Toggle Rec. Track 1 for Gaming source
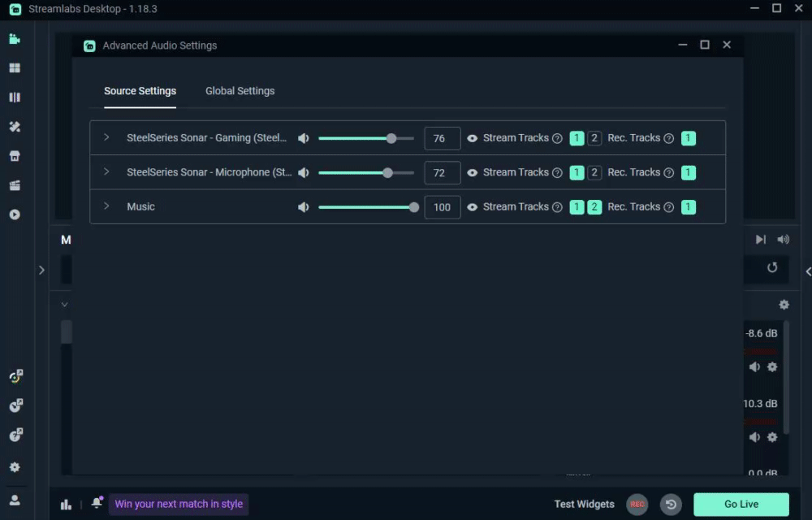812x520 pixels. click(x=689, y=138)
